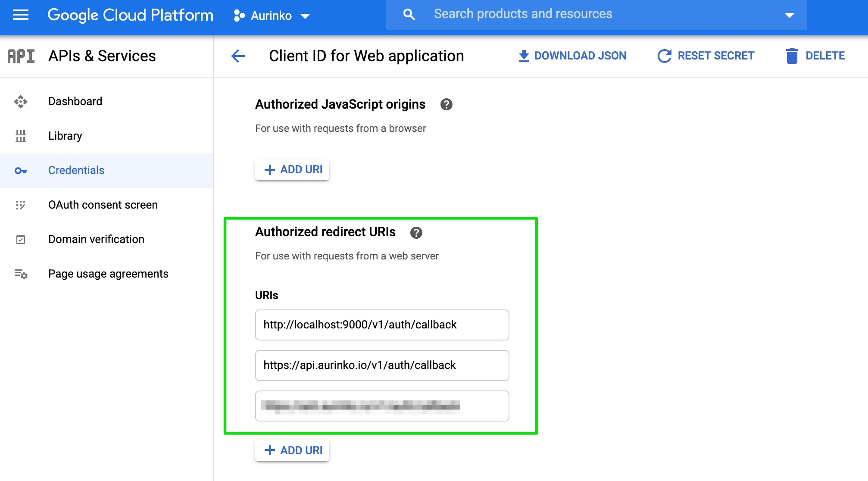Click the Library sidebar icon
This screenshot has width=868, height=481.
[x=20, y=136]
